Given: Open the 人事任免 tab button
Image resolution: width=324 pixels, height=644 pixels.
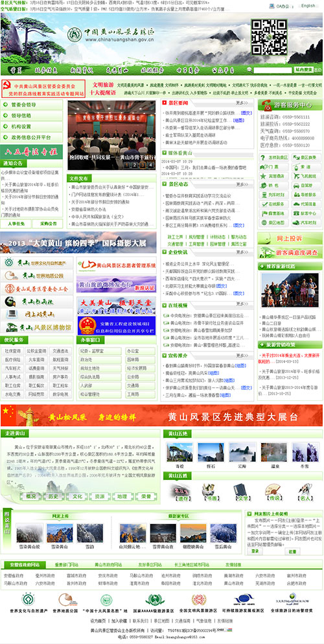Looking at the screenshot, I should 16,224.
